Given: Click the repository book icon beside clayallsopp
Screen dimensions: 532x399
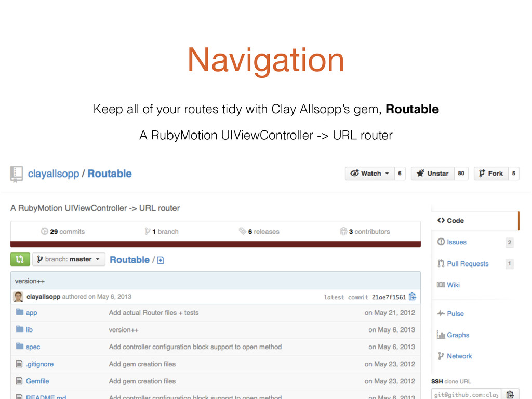Looking at the screenshot, I should (16, 174).
